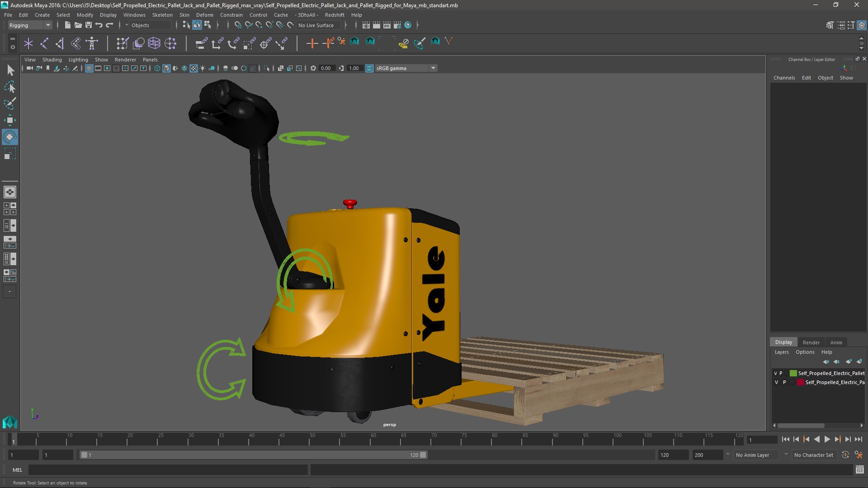Toggle visibility V of second layer

click(x=777, y=382)
